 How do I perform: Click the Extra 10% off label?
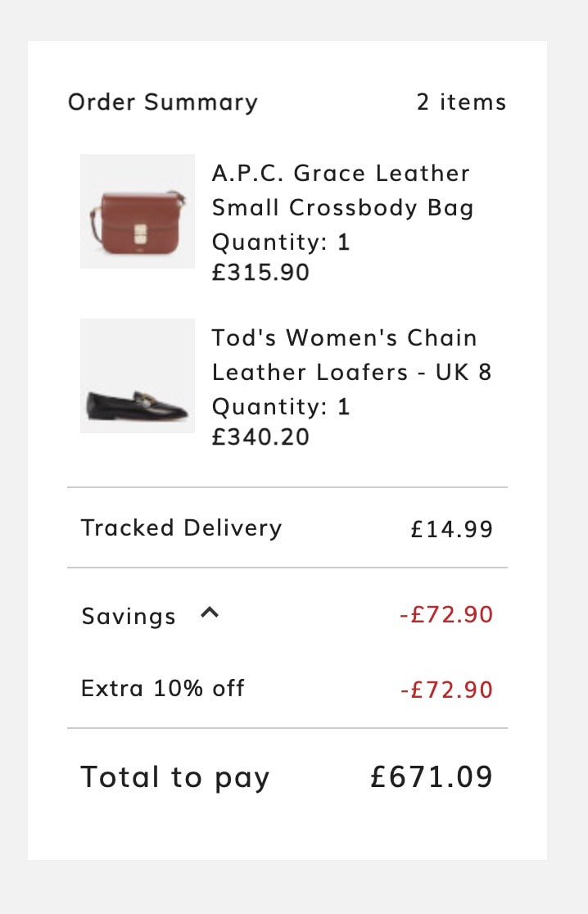[163, 689]
